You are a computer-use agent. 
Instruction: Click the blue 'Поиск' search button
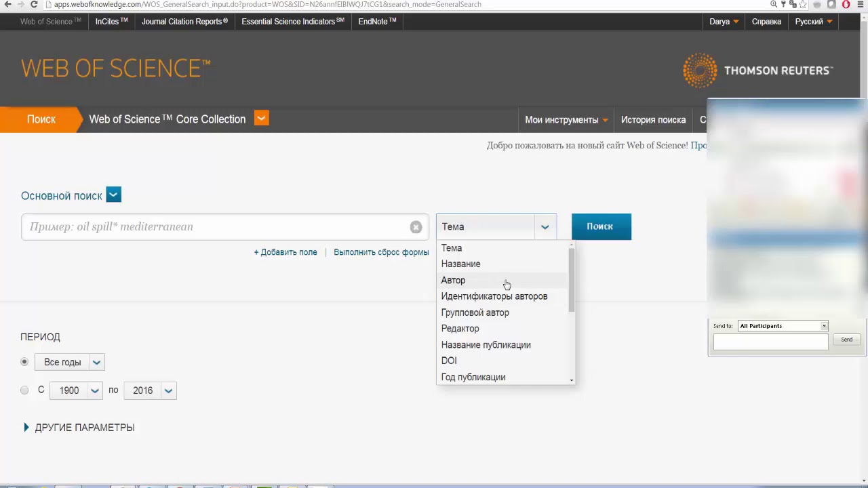pyautogui.click(x=601, y=226)
